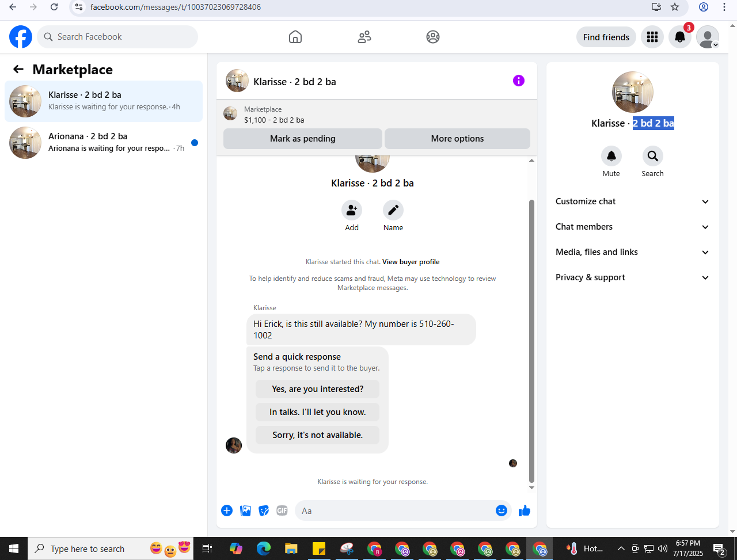Send a thumbs-up like
This screenshot has height=560, width=737.
point(524,511)
